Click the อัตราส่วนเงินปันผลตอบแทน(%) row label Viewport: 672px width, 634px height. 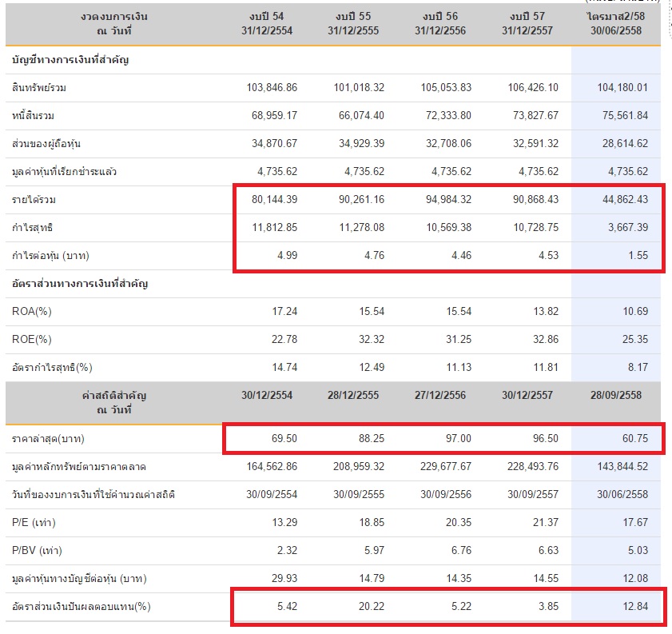pyautogui.click(x=82, y=607)
